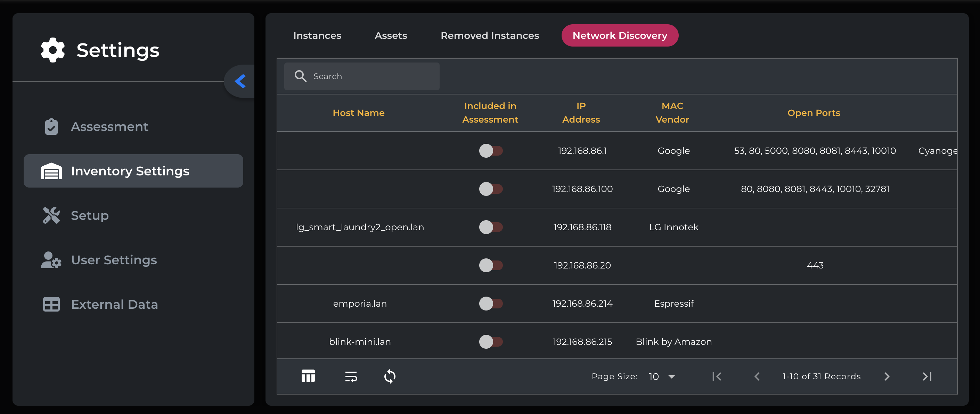This screenshot has height=414, width=980.
Task: Open Assessment from the sidebar
Action: (109, 126)
